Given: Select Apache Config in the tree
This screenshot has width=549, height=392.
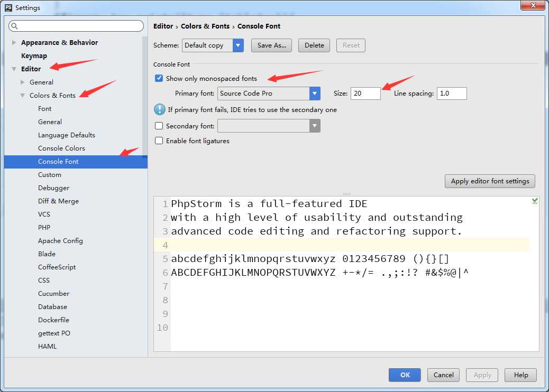Looking at the screenshot, I should [61, 241].
